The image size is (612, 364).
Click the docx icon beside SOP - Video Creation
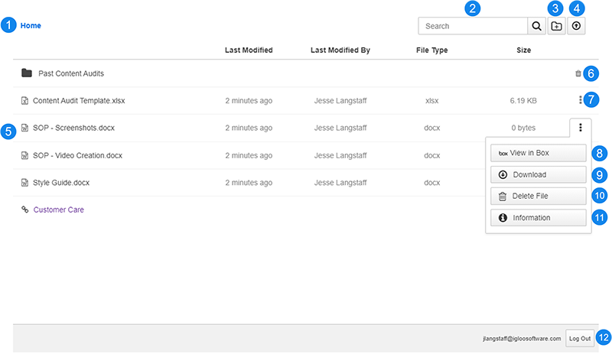point(24,155)
